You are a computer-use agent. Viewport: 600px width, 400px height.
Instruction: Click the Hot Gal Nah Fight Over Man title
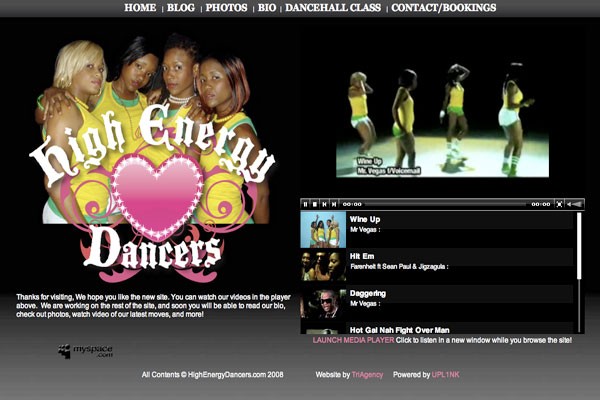[399, 330]
